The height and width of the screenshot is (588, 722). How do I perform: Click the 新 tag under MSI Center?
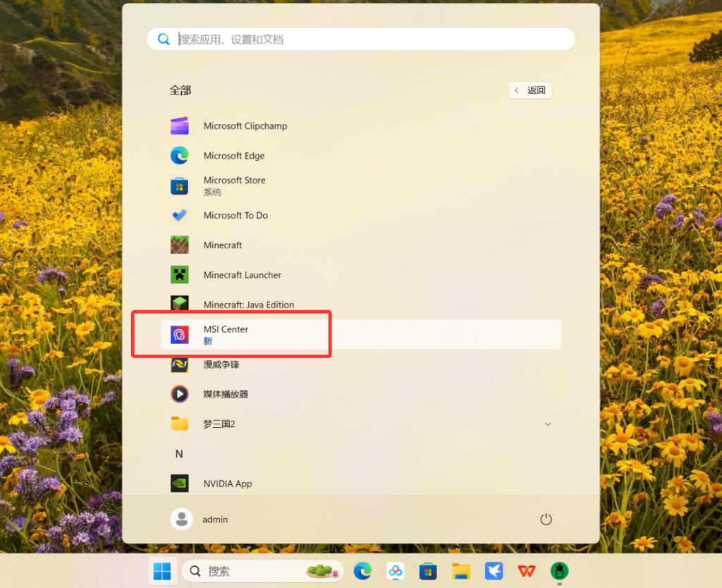208,341
